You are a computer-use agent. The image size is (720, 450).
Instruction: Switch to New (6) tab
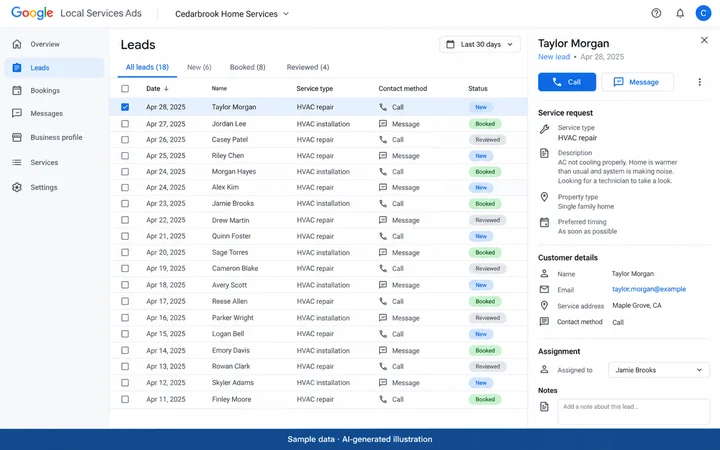(x=199, y=67)
